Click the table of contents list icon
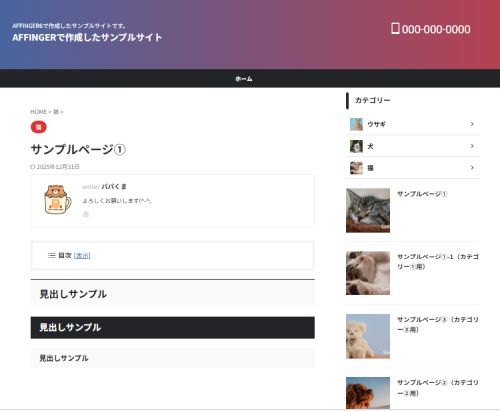The height and width of the screenshot is (411, 500). tap(51, 255)
